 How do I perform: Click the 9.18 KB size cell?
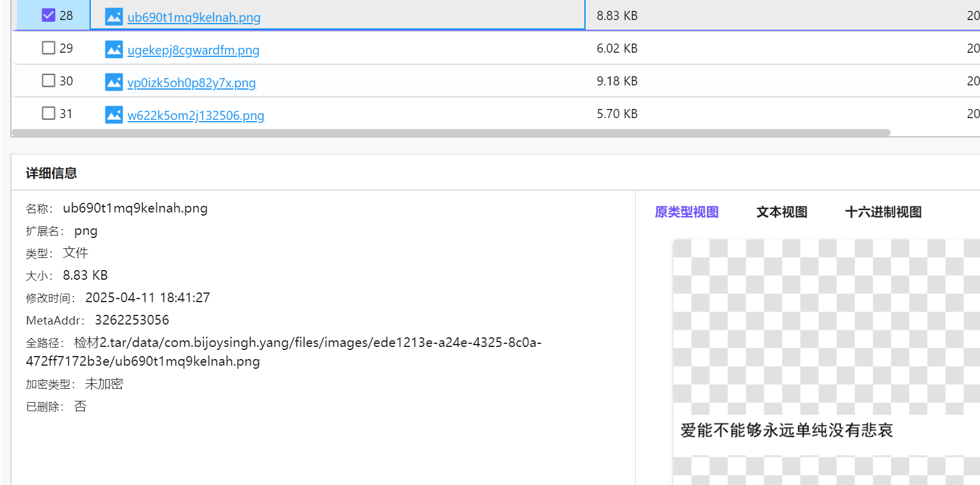click(x=617, y=81)
